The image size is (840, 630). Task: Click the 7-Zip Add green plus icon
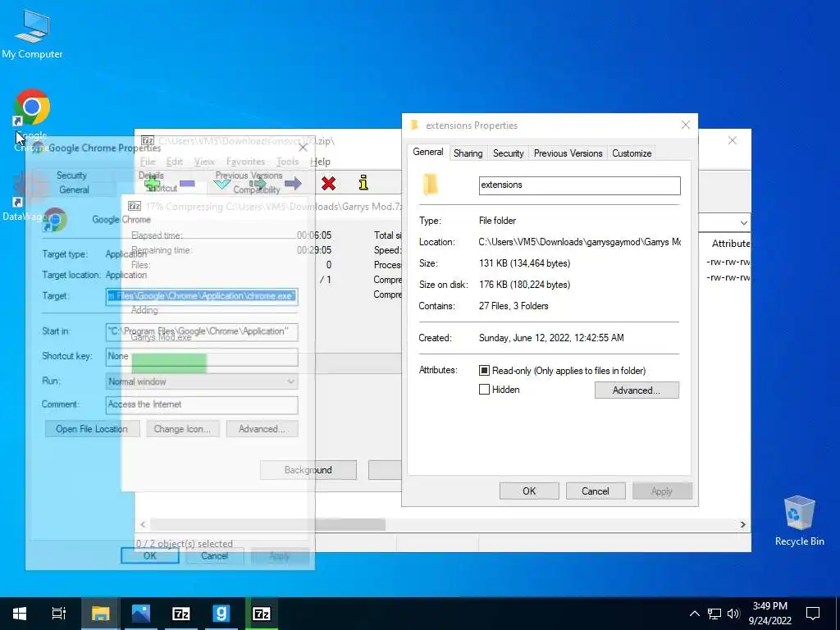(153, 183)
